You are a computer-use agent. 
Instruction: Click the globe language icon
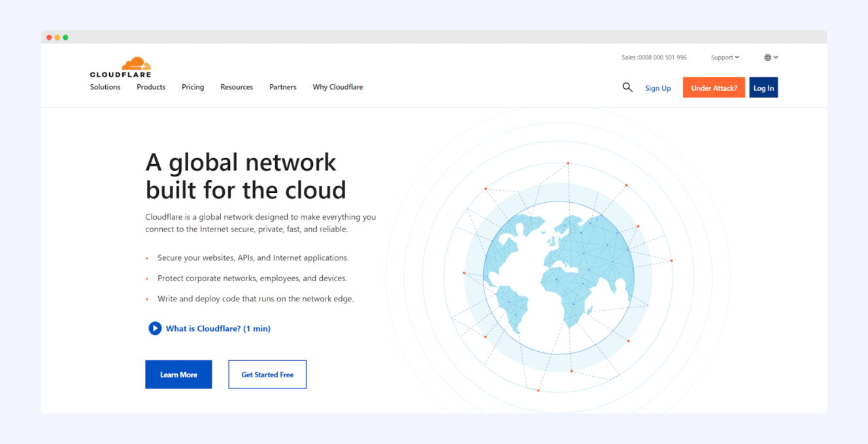tap(768, 58)
